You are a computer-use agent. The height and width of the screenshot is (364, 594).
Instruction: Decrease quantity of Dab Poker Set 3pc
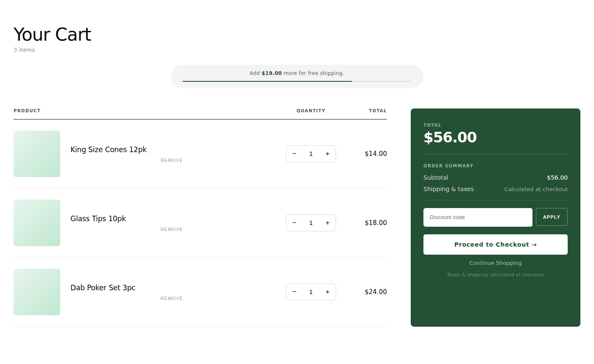(294, 292)
